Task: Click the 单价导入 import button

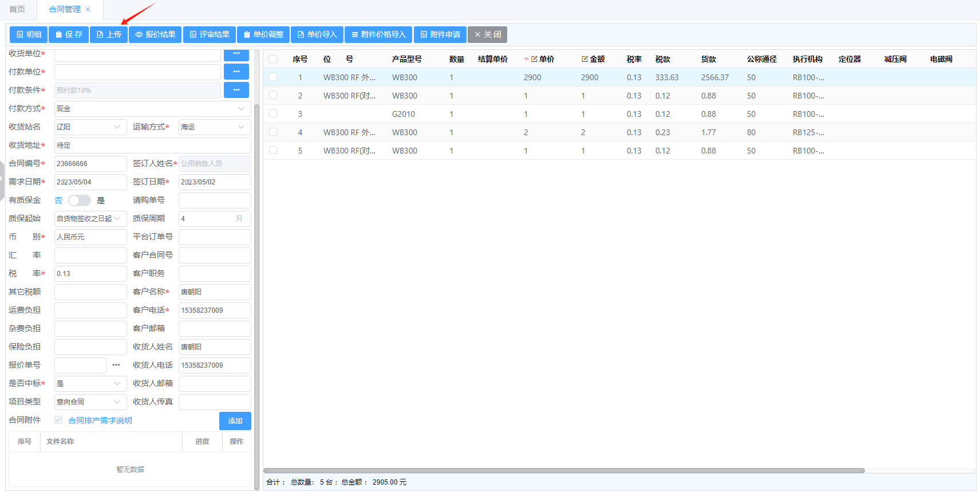Action: pos(317,35)
